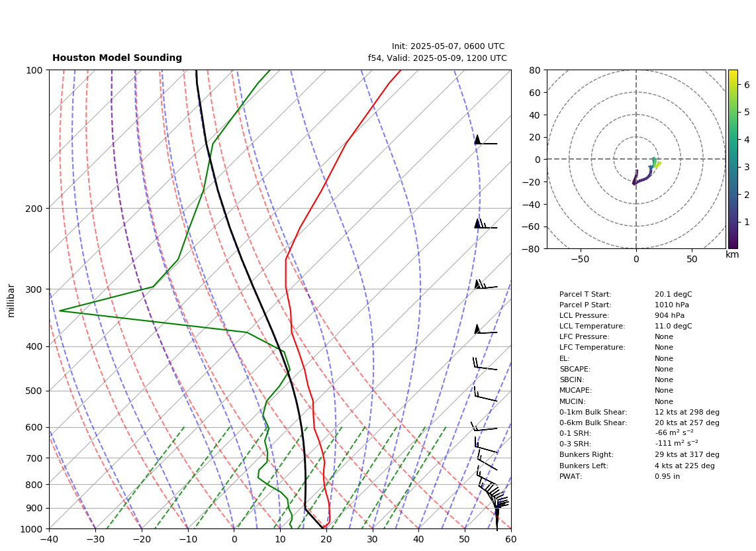Click the "f54, Valid: 2025-05-09, 1200 UTC" line
Image resolution: width=756 pixels, height=551 pixels.
pos(438,58)
